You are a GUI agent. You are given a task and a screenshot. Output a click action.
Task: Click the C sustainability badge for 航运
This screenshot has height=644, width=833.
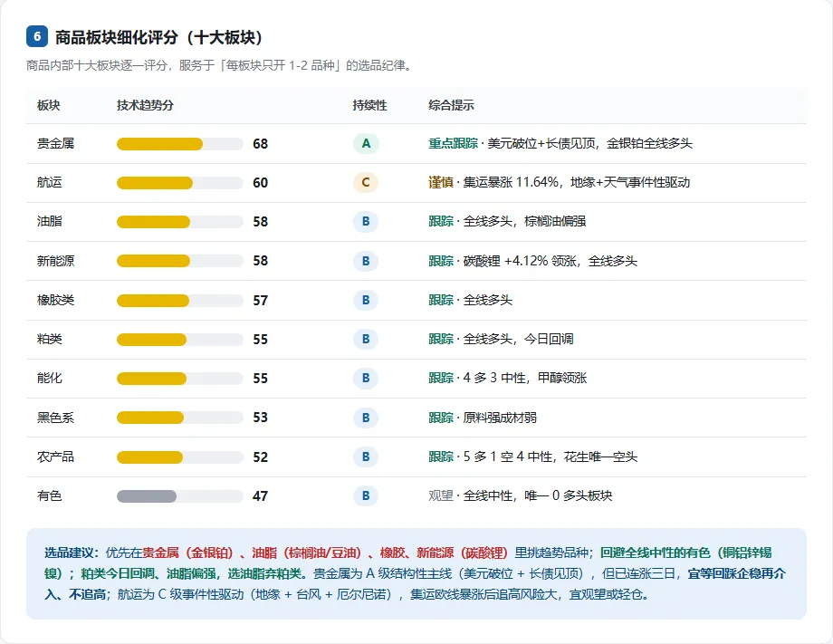pyautogui.click(x=366, y=182)
